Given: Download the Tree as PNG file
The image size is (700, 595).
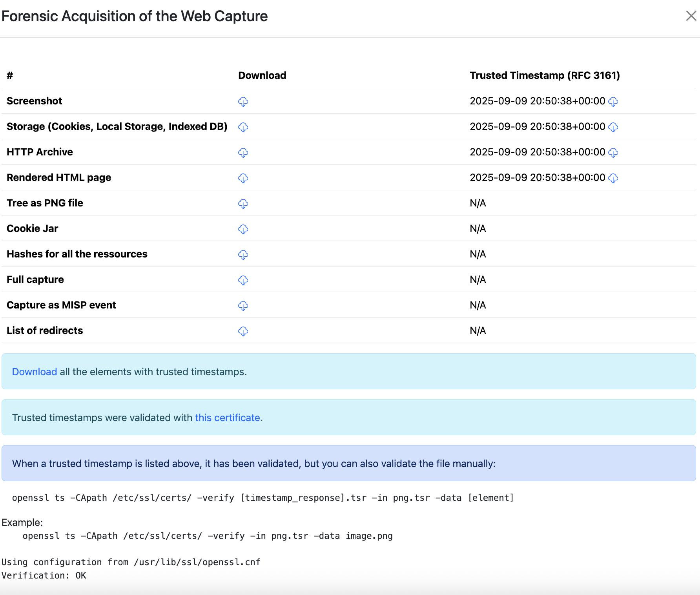Looking at the screenshot, I should tap(243, 204).
